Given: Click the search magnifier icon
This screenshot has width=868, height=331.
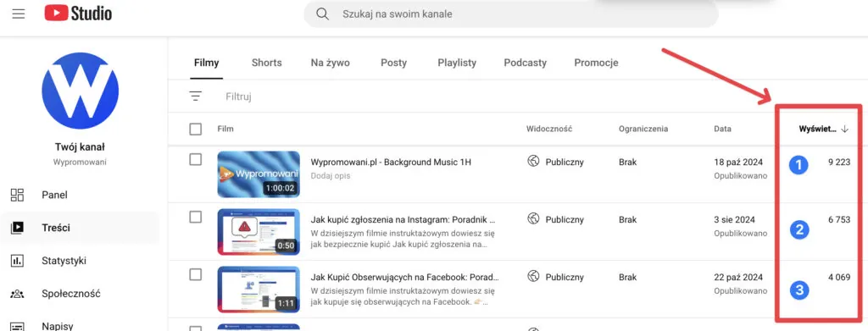Looking at the screenshot, I should (323, 14).
